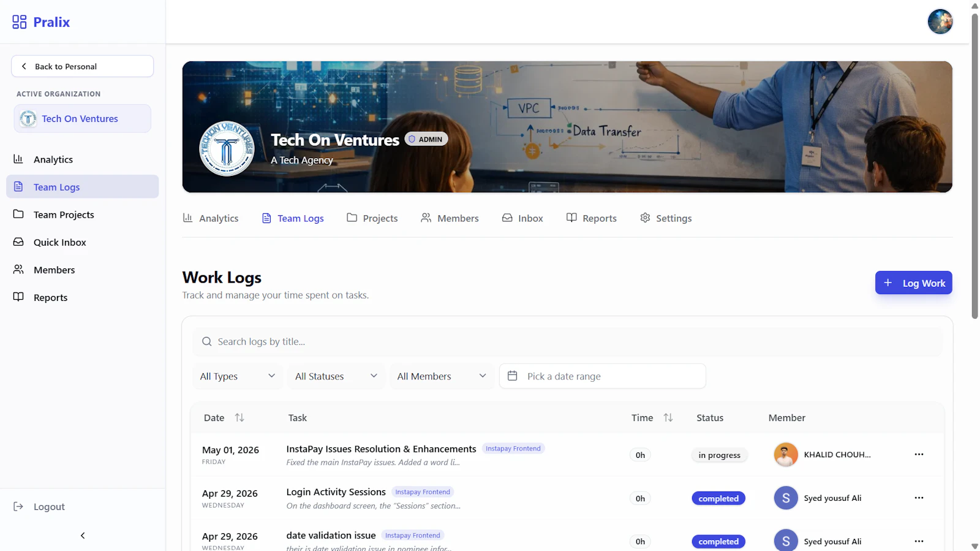
Task: Click Members people icon in sidebar
Action: (18, 269)
